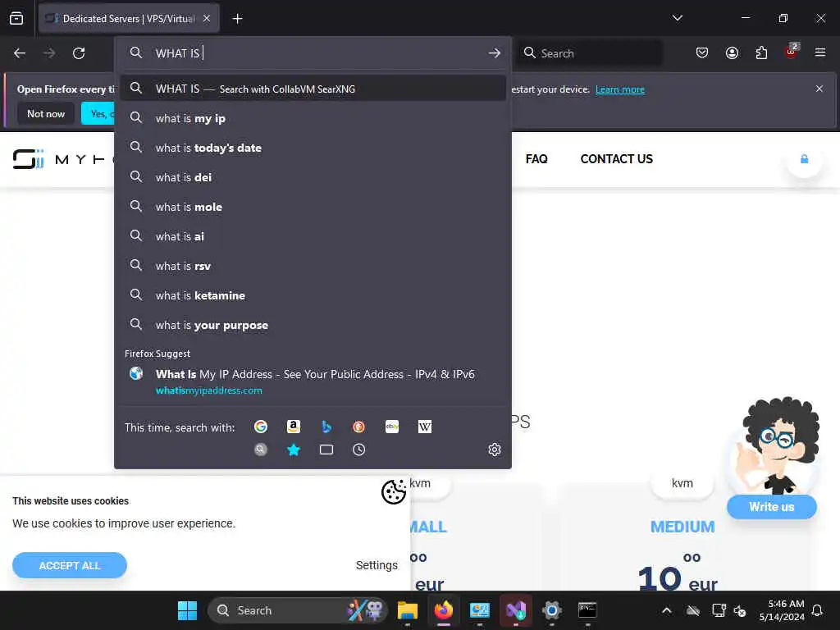Focus the browser Search box
Image resolution: width=840 pixels, height=630 pixels.
(589, 53)
